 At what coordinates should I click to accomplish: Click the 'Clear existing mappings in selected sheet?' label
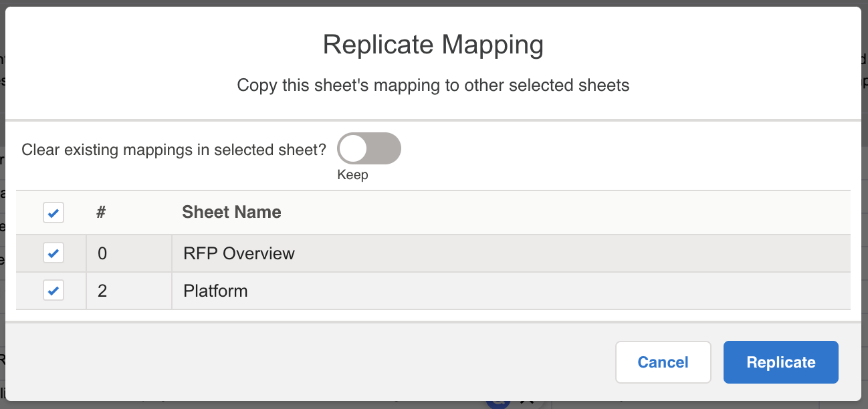tap(174, 149)
